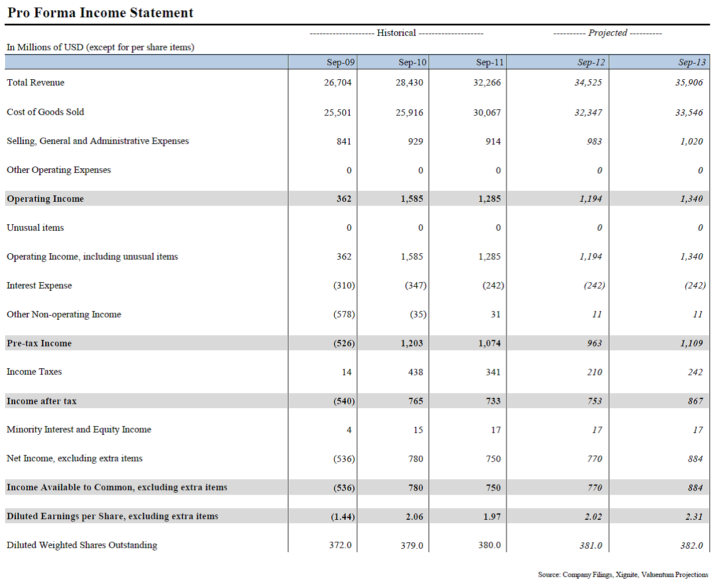Screen dimensions: 717x588
Task: Select SG&A value 929
Action: point(416,142)
